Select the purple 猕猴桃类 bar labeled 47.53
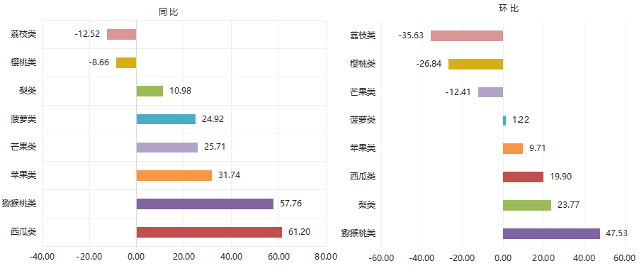644x266 pixels. [552, 233]
